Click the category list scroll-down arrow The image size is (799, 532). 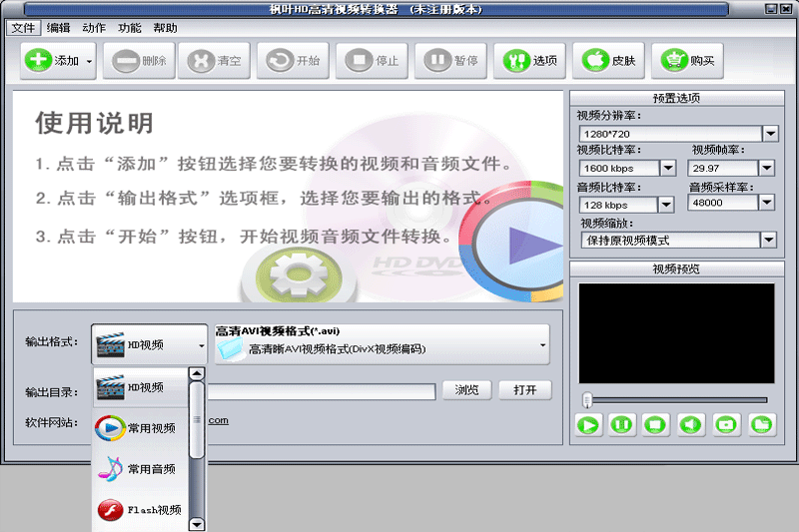point(197,524)
